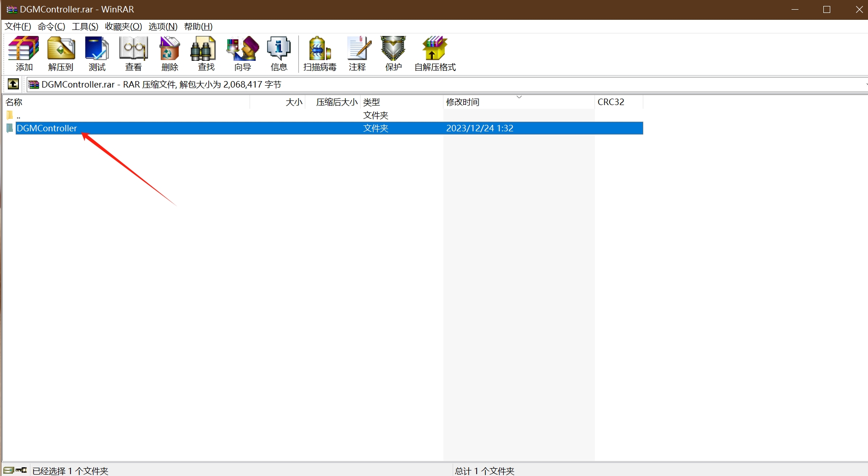Screen dimensions: 868x476
Task: Sort by 大小 column header
Action: tap(278, 102)
